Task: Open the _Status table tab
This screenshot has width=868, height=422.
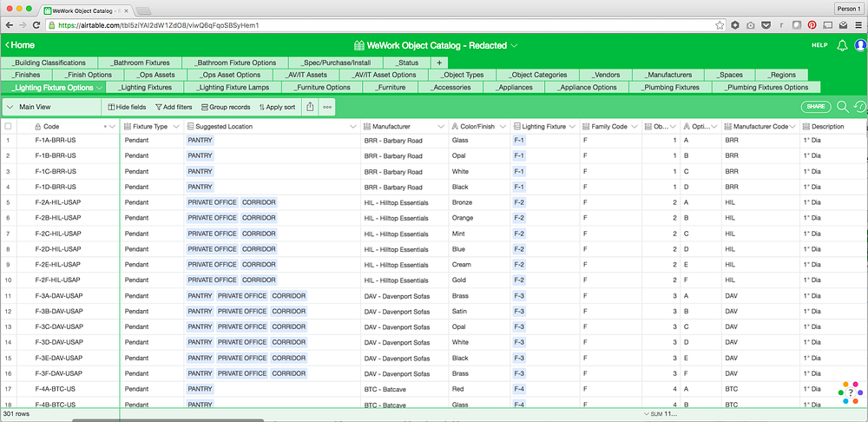Action: click(x=406, y=63)
